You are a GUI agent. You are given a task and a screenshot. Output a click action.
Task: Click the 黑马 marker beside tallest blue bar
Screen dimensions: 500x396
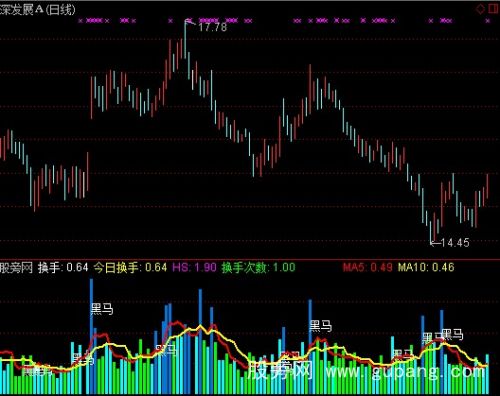102,309
